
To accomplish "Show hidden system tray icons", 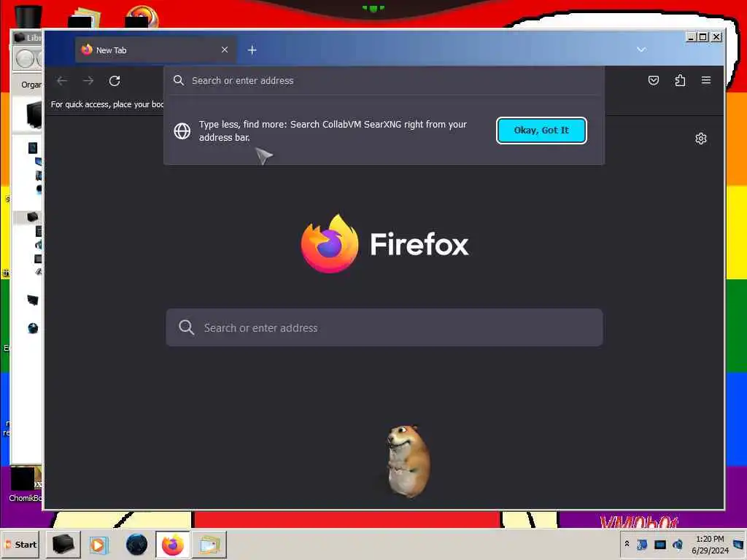I will pyautogui.click(x=627, y=544).
